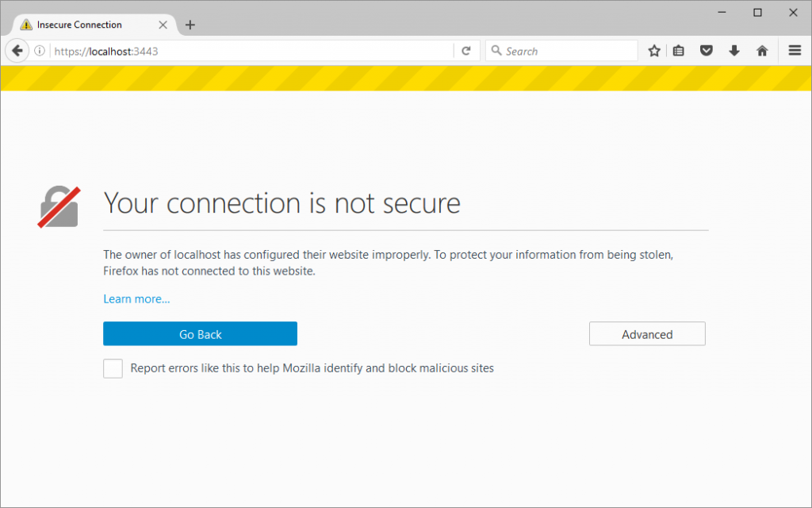The width and height of the screenshot is (812, 508).
Task: Select the Insecure Connection tab
Action: pyautogui.click(x=94, y=25)
